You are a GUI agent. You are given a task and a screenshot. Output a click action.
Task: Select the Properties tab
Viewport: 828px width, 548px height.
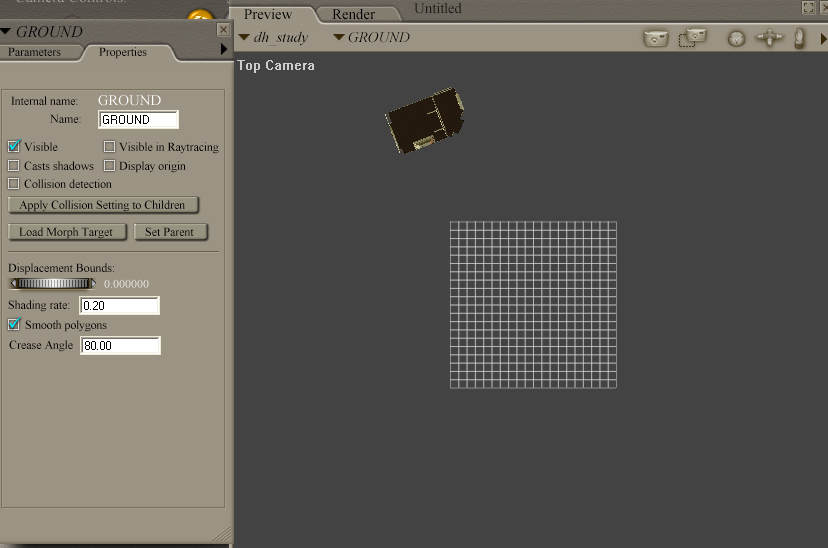(x=123, y=52)
